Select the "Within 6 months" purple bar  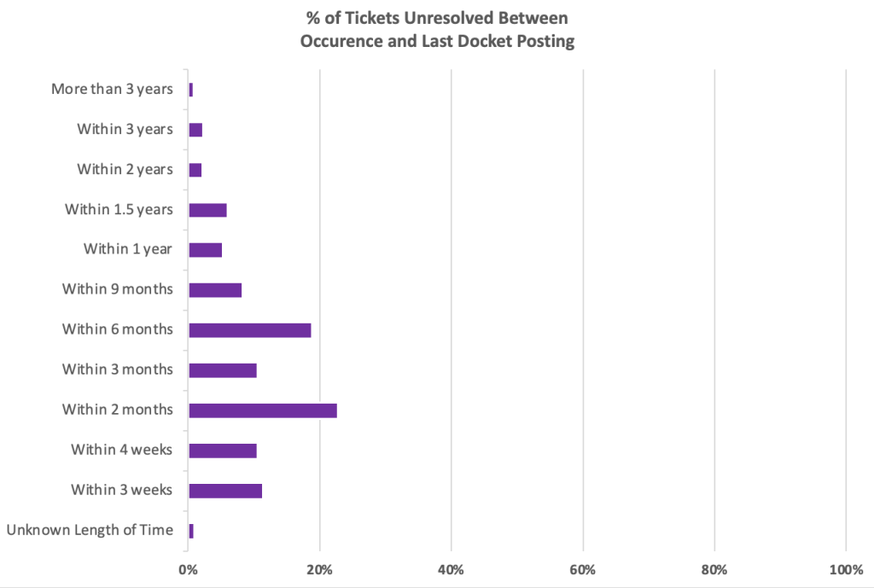tap(249, 330)
